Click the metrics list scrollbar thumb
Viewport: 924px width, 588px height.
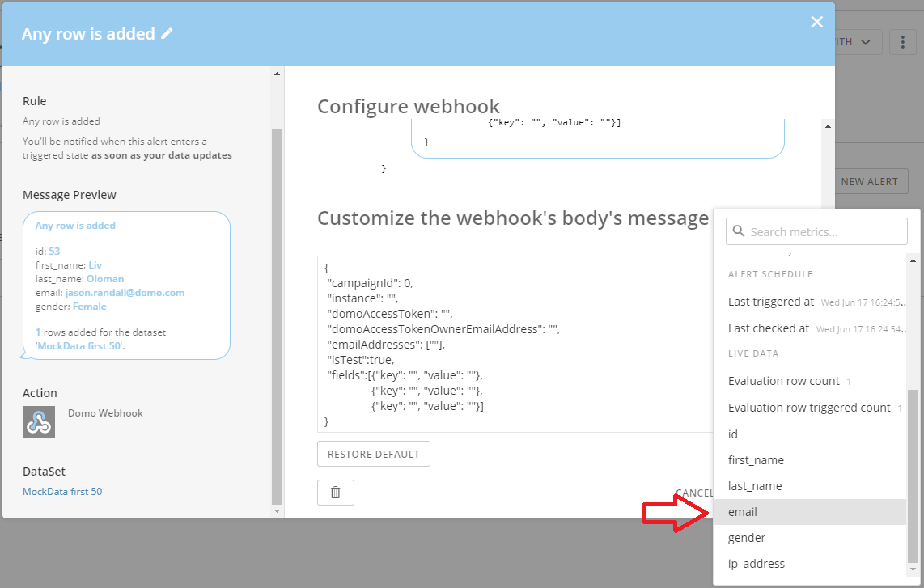pyautogui.click(x=913, y=476)
